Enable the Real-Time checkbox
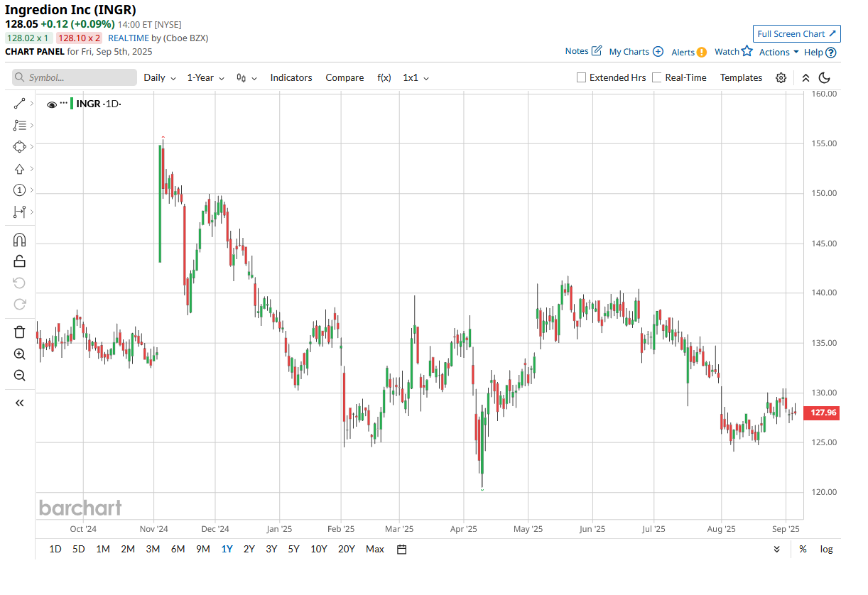Screen dimensions: 868x595 pos(656,77)
